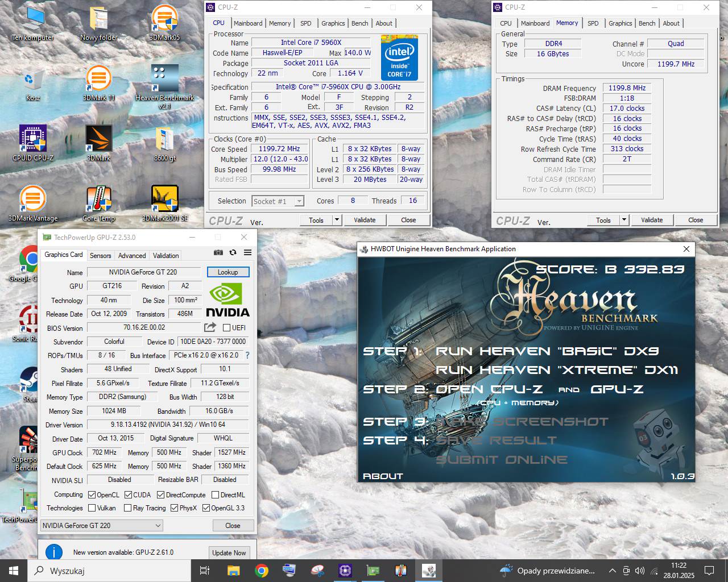Click the GPU-Z refresh icon

coord(233,252)
